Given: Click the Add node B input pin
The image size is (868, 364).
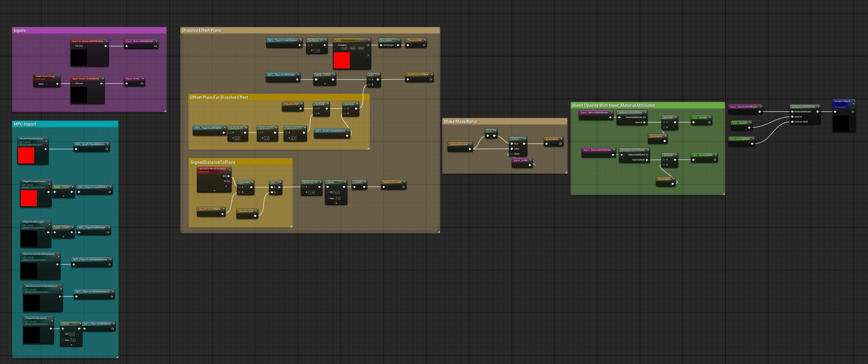Looking at the screenshot, I should point(370,85).
